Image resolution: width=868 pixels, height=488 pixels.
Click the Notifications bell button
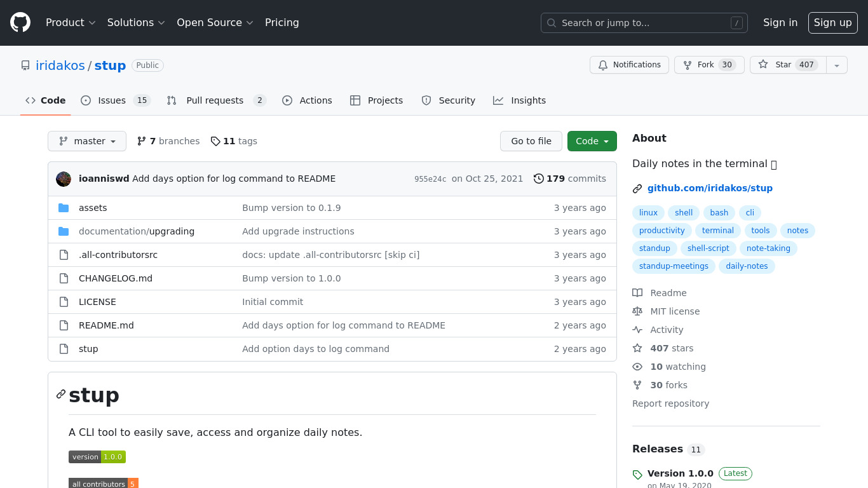pos(629,65)
